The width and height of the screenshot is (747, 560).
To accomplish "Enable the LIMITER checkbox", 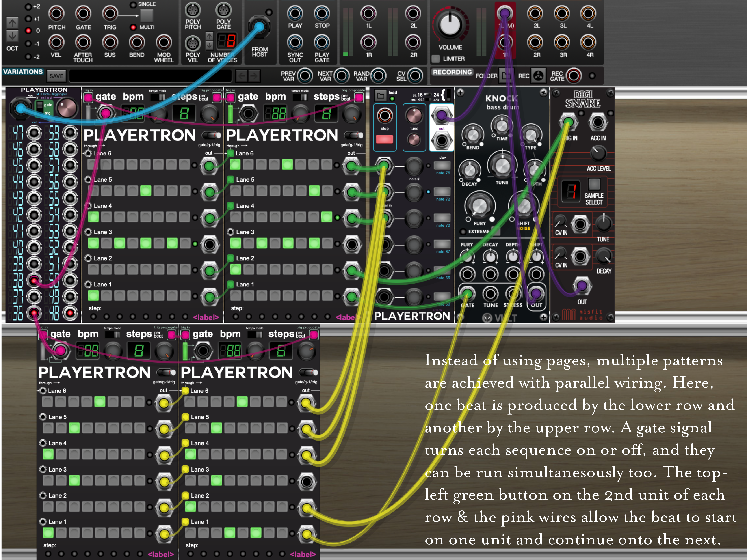I will (436, 59).
